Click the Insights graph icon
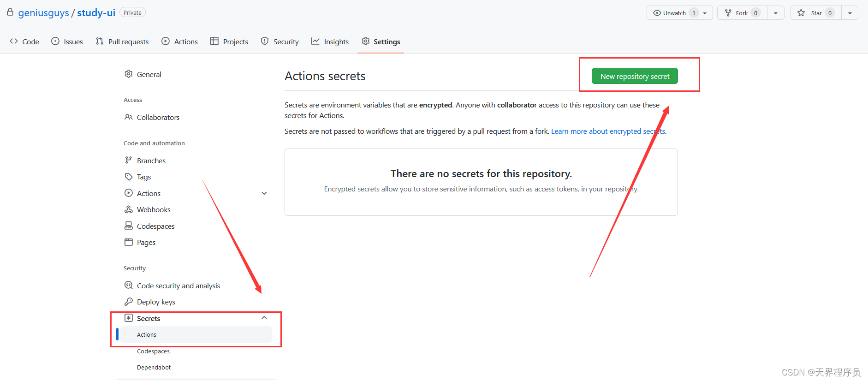The width and height of the screenshot is (868, 381). click(x=315, y=41)
